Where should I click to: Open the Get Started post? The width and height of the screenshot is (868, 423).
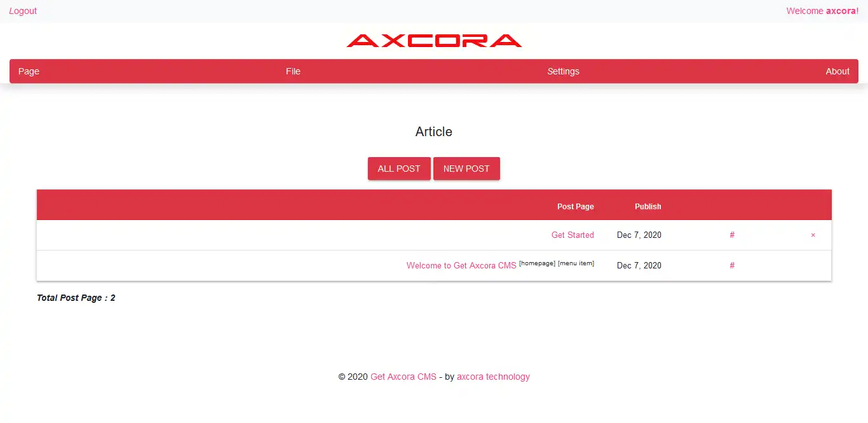[573, 235]
